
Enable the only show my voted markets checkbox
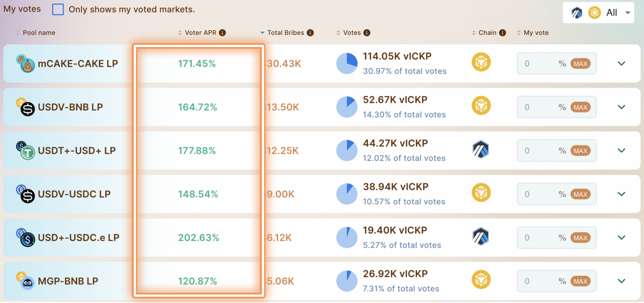click(x=58, y=10)
